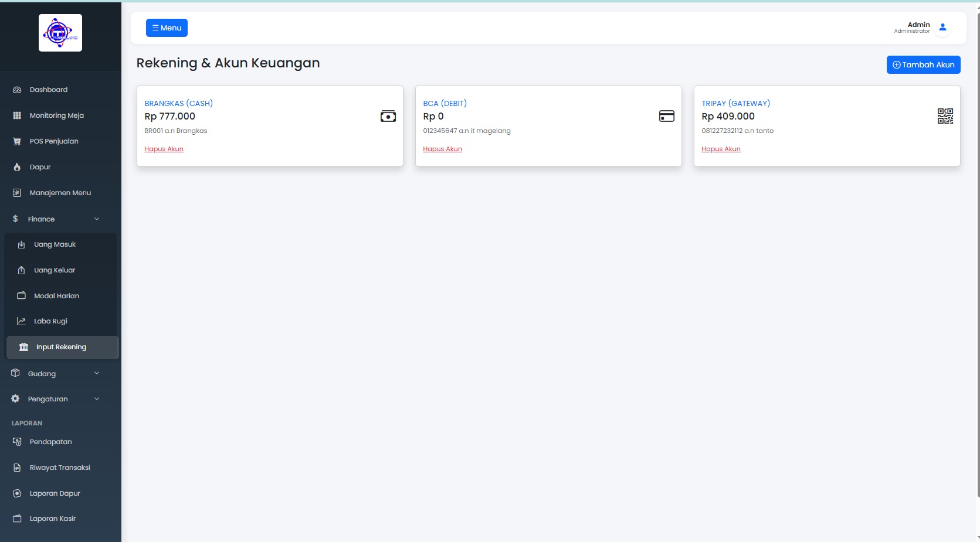The image size is (980, 542).
Task: Delete the Tripay account via Hapus Akun
Action: (x=721, y=149)
